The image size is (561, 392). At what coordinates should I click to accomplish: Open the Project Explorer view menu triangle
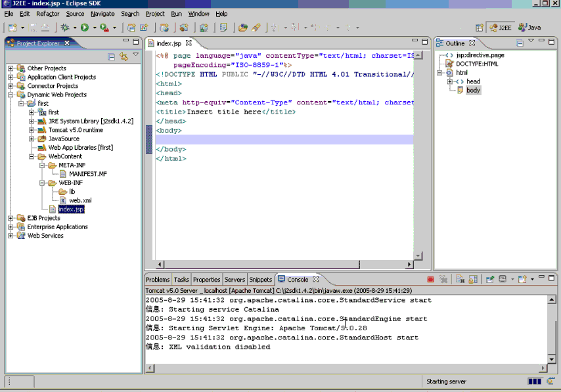[135, 54]
